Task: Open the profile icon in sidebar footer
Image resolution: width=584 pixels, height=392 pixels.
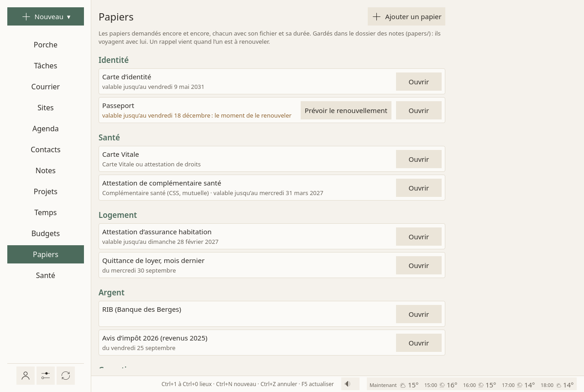Action: (x=26, y=376)
